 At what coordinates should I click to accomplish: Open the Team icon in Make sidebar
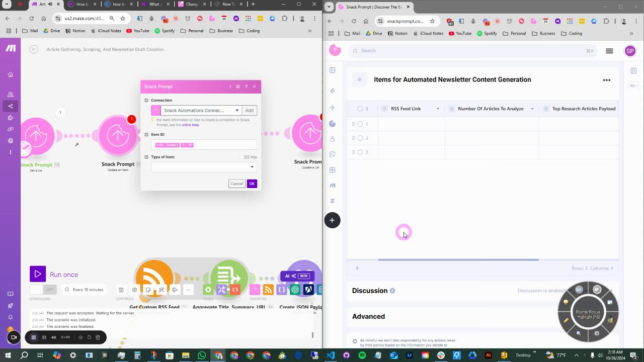10,95
